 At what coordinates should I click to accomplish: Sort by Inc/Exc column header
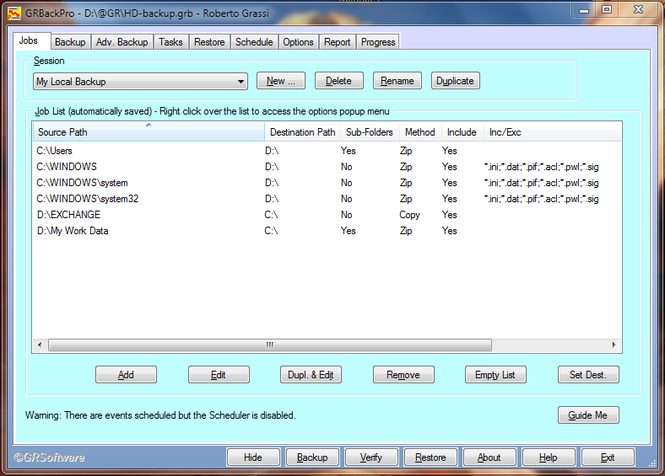pos(552,132)
